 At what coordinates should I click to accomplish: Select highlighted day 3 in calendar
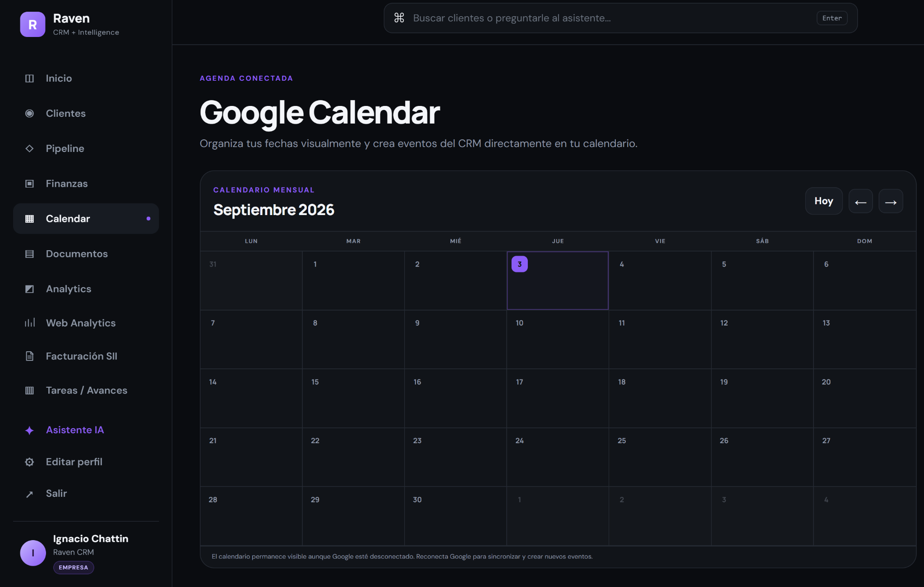(558, 280)
